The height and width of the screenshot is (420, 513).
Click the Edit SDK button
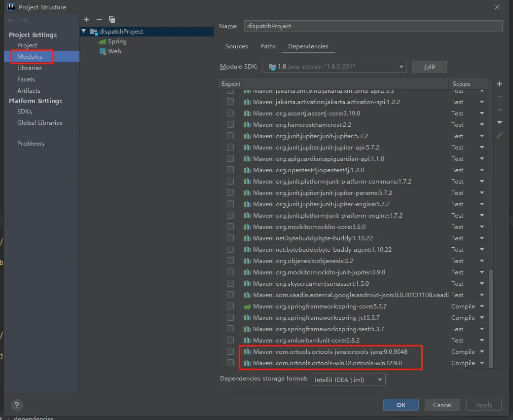[429, 67]
